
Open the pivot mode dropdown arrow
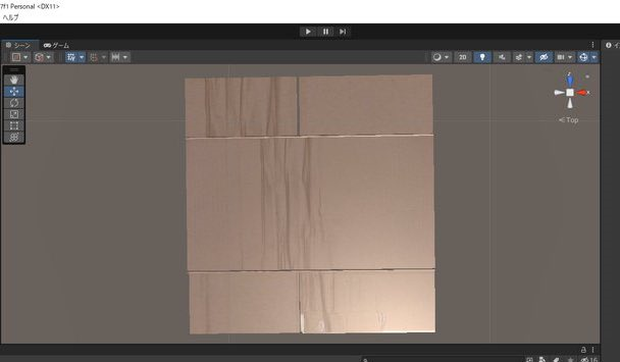[x=26, y=57]
